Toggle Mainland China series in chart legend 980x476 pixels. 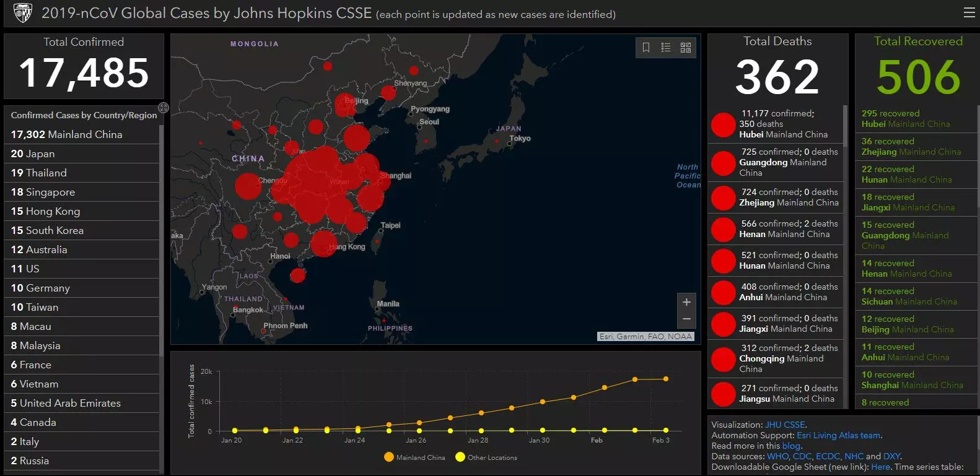(x=414, y=457)
